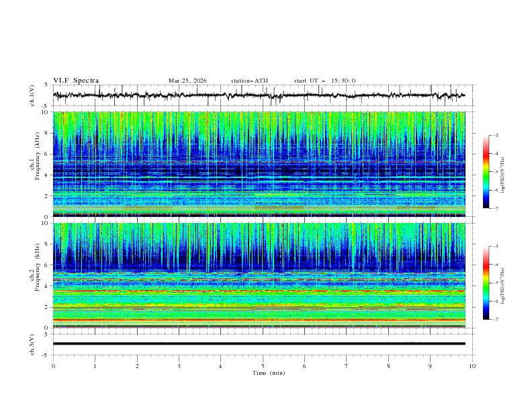Click time axis tick label '3'
The image size is (532, 411).
[x=179, y=366]
